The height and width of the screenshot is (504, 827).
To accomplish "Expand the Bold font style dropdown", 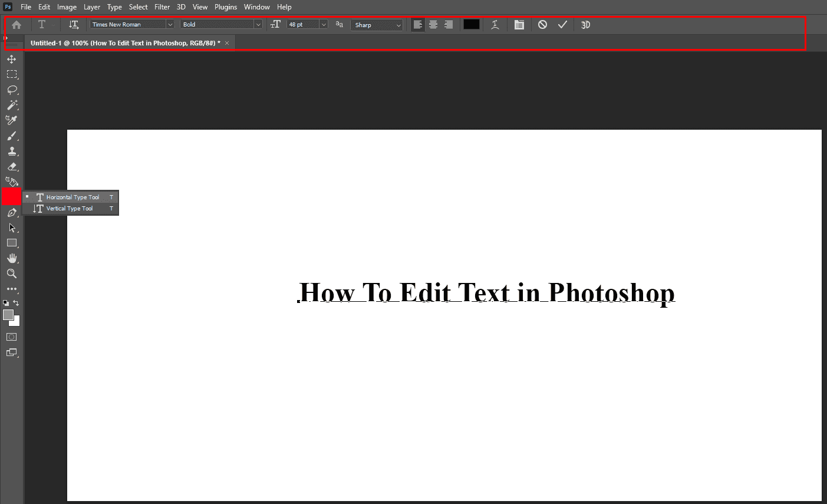I will tap(258, 25).
